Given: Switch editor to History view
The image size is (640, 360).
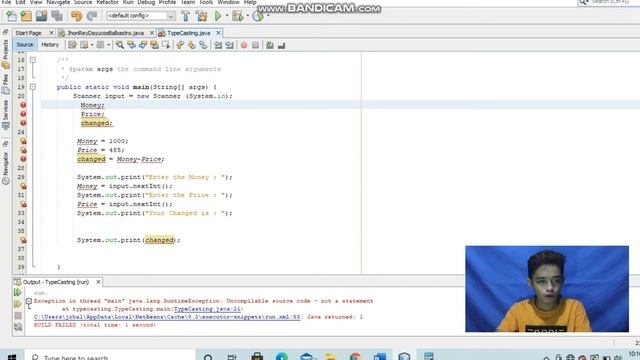Looking at the screenshot, I should [x=50, y=44].
